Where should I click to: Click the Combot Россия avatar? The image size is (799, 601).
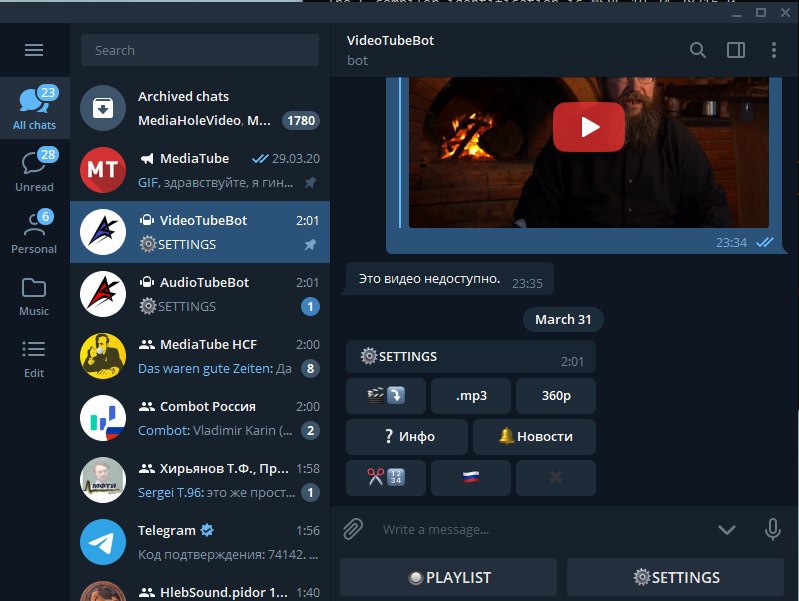coord(103,418)
